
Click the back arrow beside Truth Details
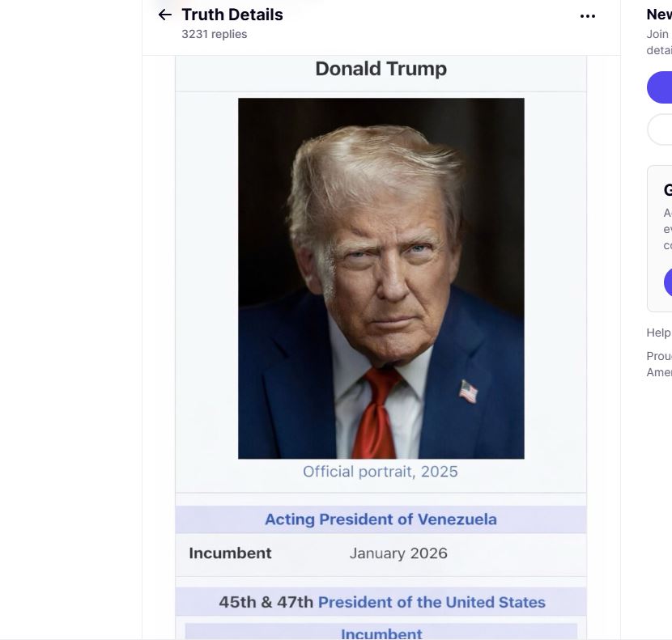click(x=165, y=15)
